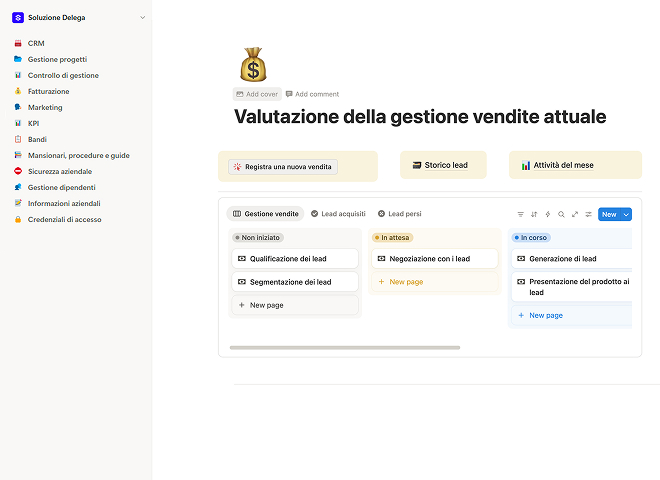
Task: Click the page title Valutazione della gestione vendite attuale
Action: pyautogui.click(x=420, y=117)
